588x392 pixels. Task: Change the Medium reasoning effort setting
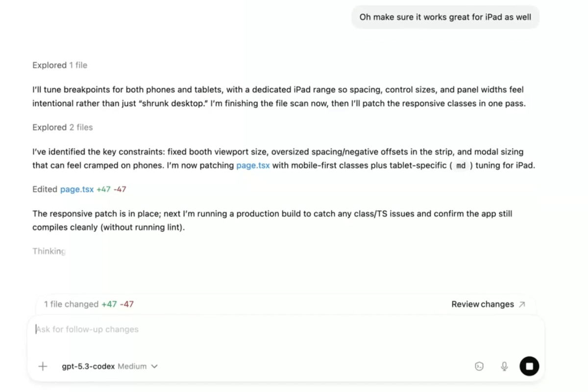point(132,366)
